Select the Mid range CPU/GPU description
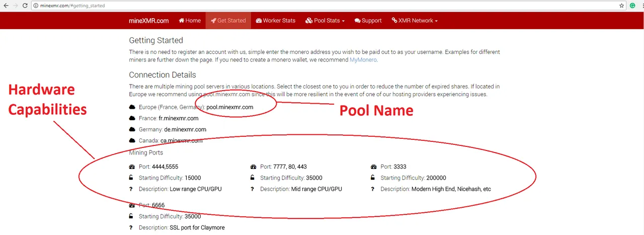Image resolution: width=644 pixels, height=235 pixels. (316, 189)
